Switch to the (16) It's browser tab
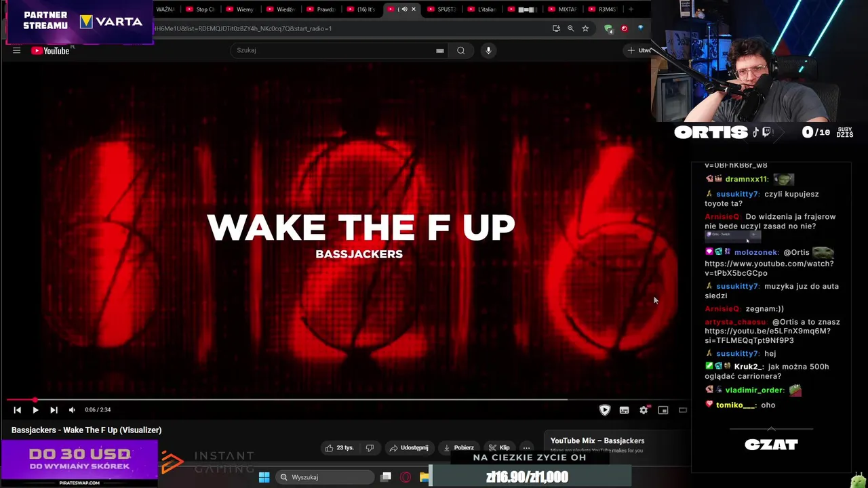Screen dimensions: 868x488 (x=361, y=9)
